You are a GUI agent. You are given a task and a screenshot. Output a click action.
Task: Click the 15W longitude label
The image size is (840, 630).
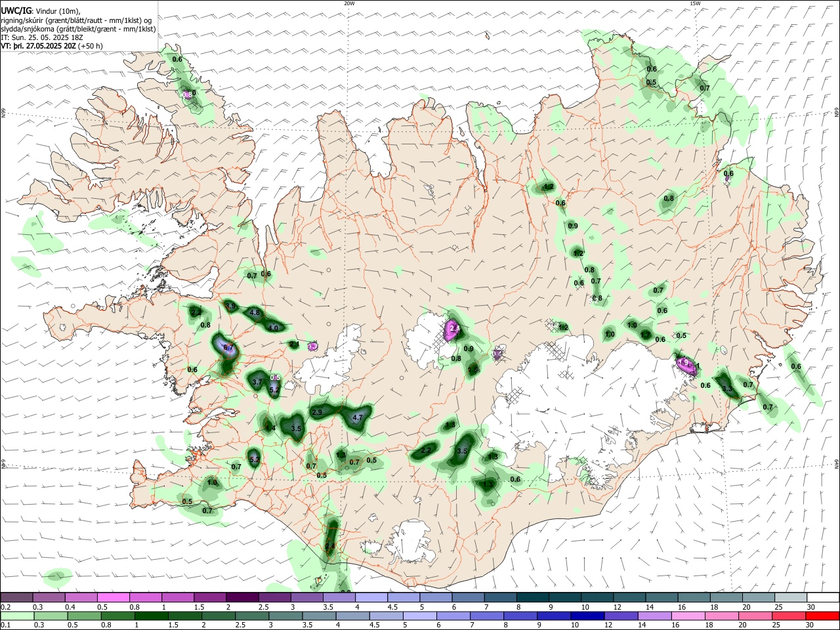click(x=694, y=3)
